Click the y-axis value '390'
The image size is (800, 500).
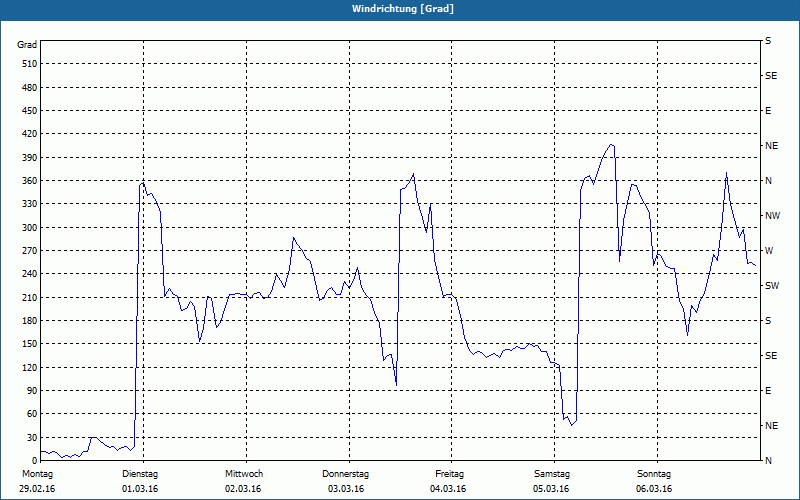[30, 157]
